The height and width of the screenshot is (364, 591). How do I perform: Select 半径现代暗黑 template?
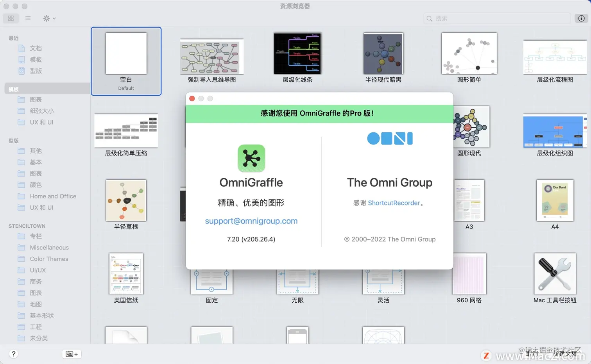click(383, 54)
